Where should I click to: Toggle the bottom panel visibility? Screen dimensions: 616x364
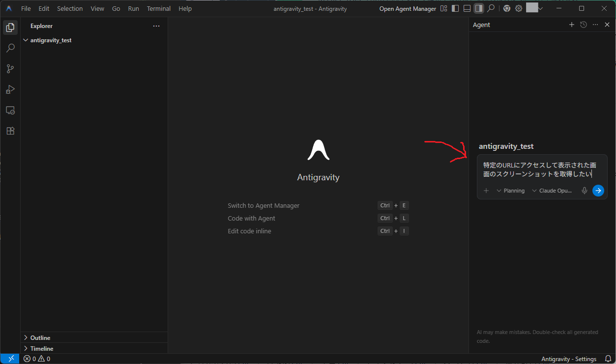[467, 8]
